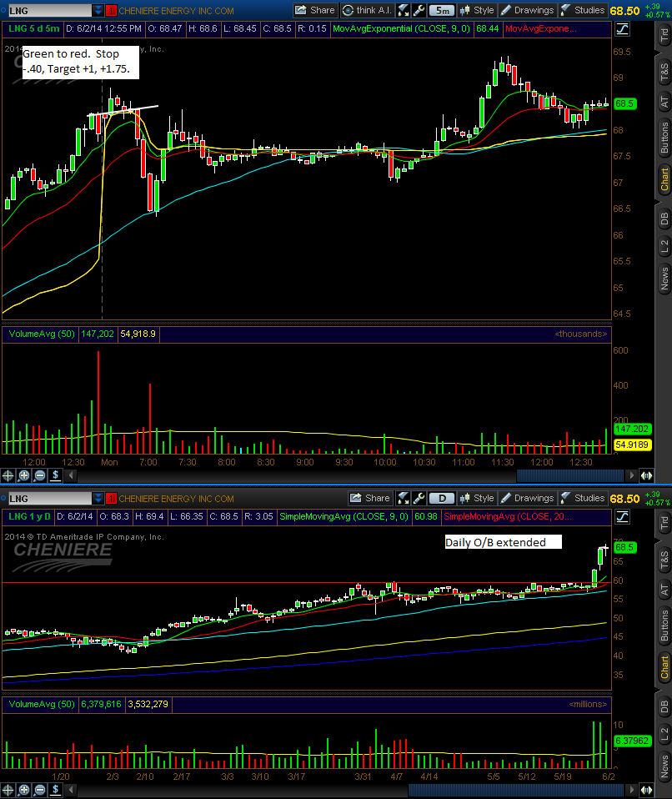Open T&S sidebar tab of bottom chart
This screenshot has width=672, height=799.
(664, 560)
